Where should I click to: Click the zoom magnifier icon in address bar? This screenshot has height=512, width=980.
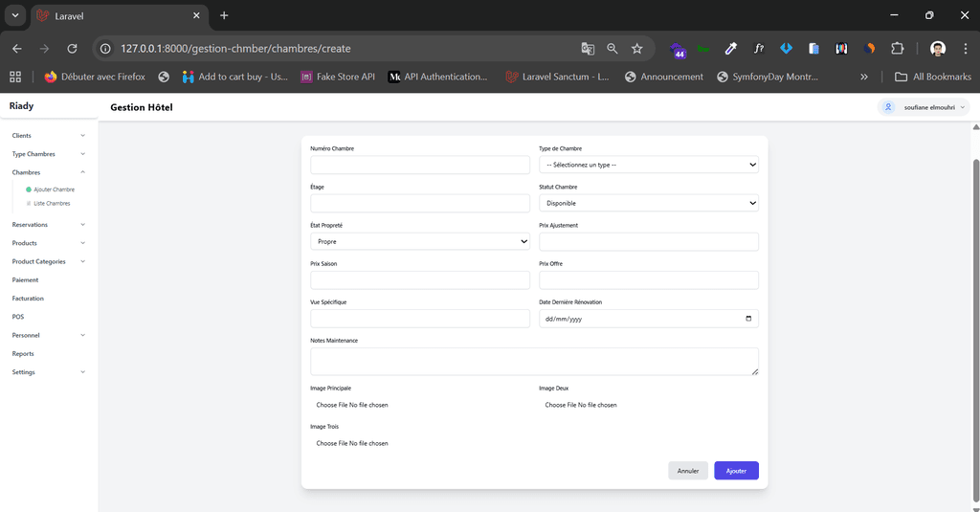pyautogui.click(x=612, y=49)
